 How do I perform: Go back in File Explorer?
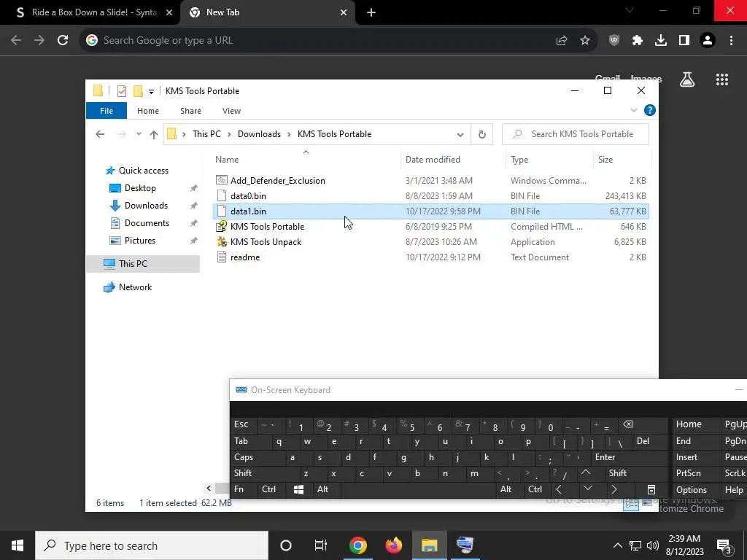[100, 134]
